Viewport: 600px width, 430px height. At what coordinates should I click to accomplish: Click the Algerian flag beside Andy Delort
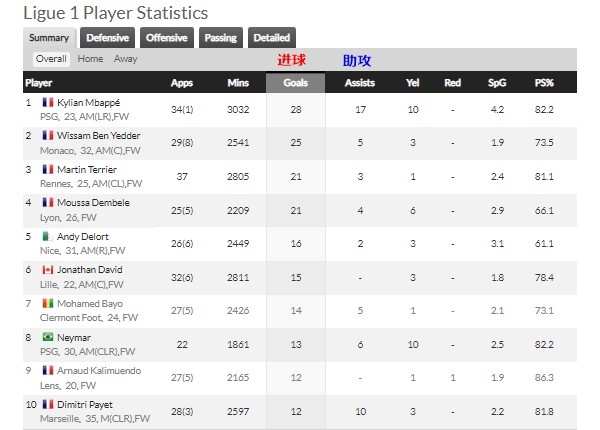point(48,236)
